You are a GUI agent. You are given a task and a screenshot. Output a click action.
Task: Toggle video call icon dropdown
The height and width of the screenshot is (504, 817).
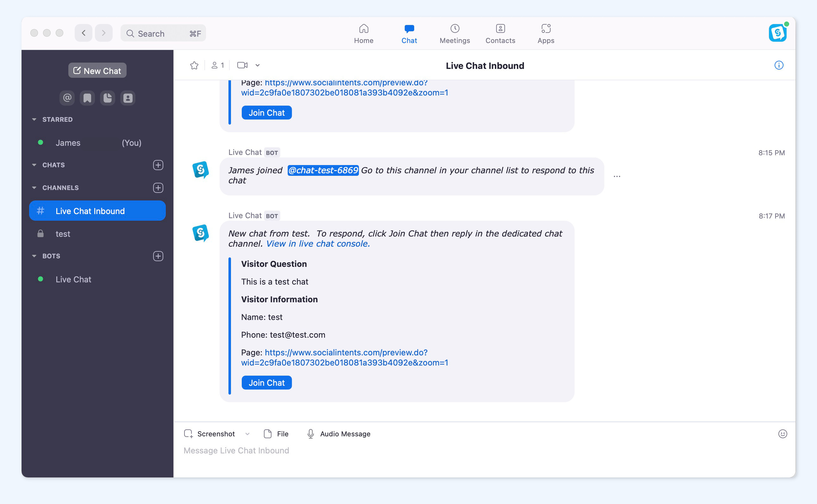(257, 65)
